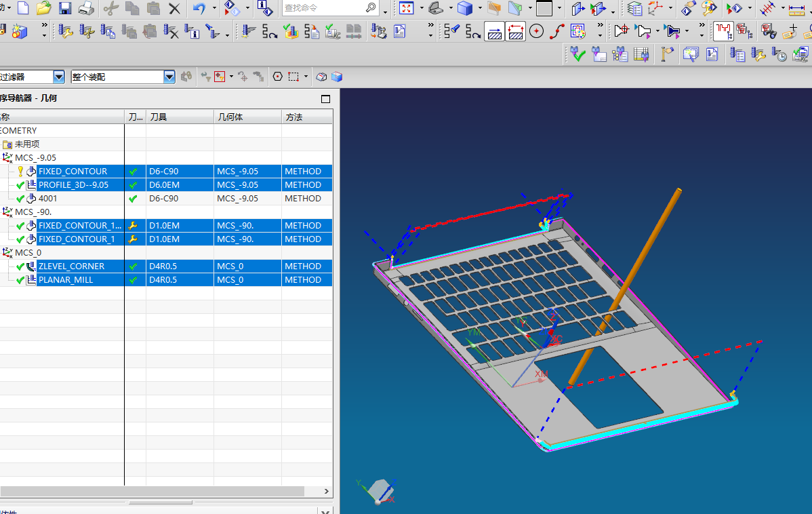Open the 过滤器 type filter dropdown
Viewport: 812px width, 514px height.
pyautogui.click(x=59, y=77)
